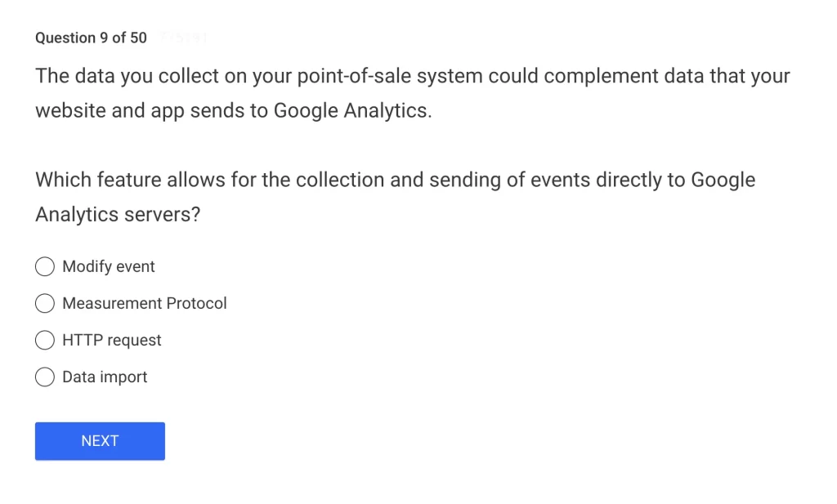Click the "HTTP request" answer label

point(112,340)
